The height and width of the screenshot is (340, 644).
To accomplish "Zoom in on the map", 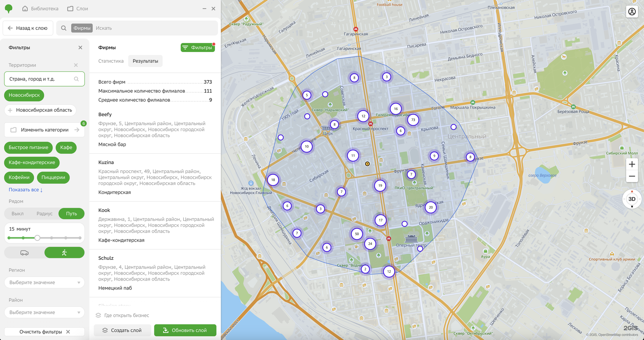I will 632,164.
